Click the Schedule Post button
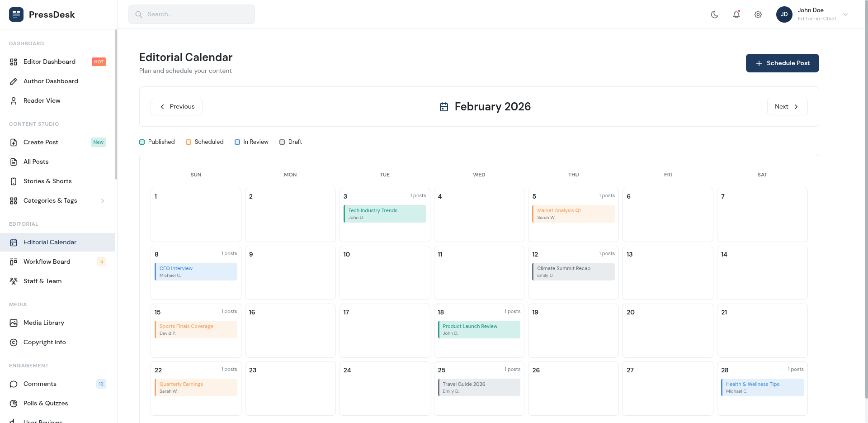Viewport: 868px width, 423px height. [782, 63]
